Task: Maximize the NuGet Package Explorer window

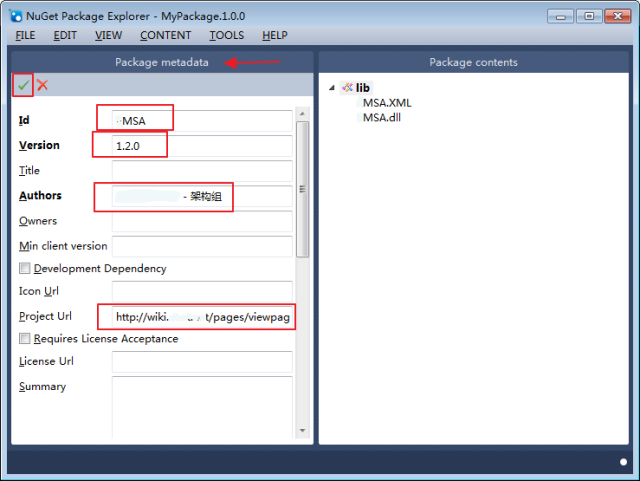Action: click(589, 16)
